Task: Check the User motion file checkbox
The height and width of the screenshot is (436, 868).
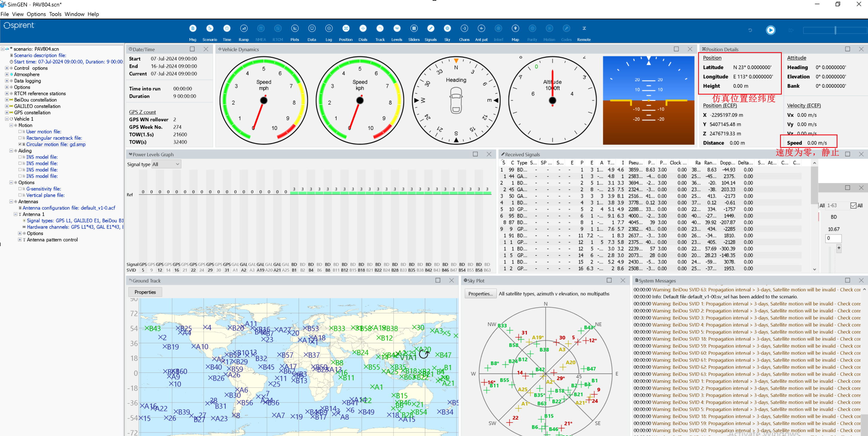Action: pos(20,132)
